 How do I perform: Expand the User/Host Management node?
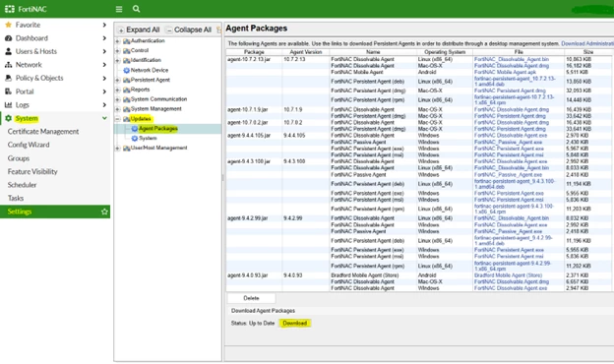coord(117,148)
